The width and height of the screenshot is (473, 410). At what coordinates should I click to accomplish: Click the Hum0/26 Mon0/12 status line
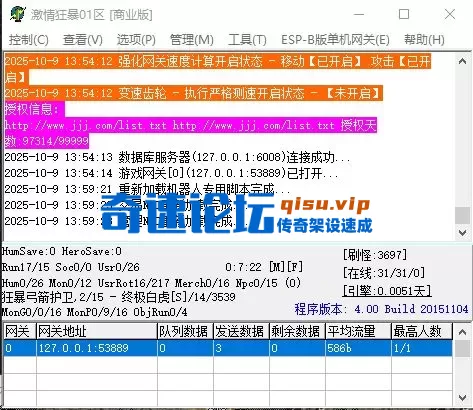(151, 283)
